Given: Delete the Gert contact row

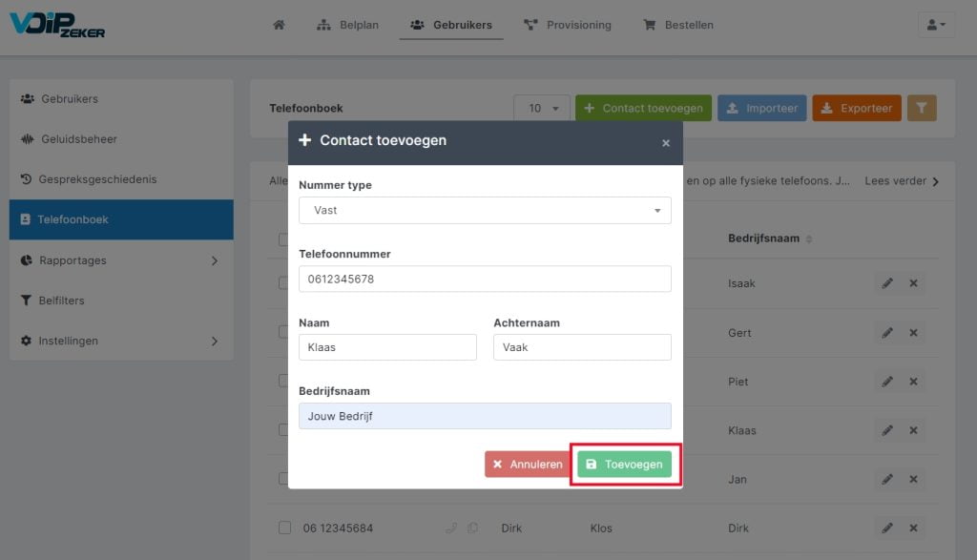Looking at the screenshot, I should click(x=913, y=333).
